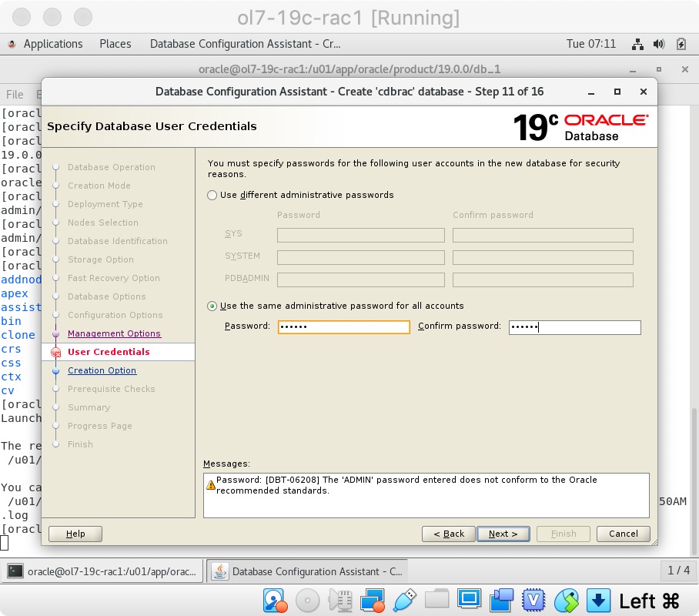Open the Applications menu

click(x=53, y=44)
